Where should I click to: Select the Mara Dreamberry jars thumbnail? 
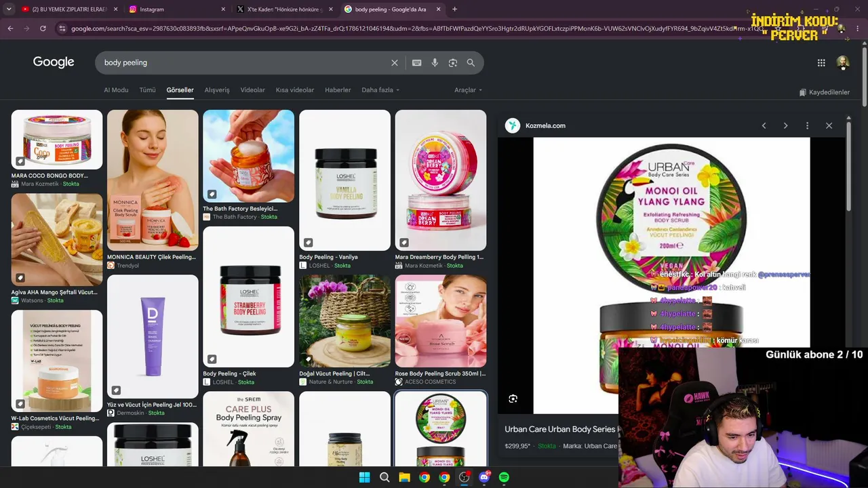coord(441,180)
